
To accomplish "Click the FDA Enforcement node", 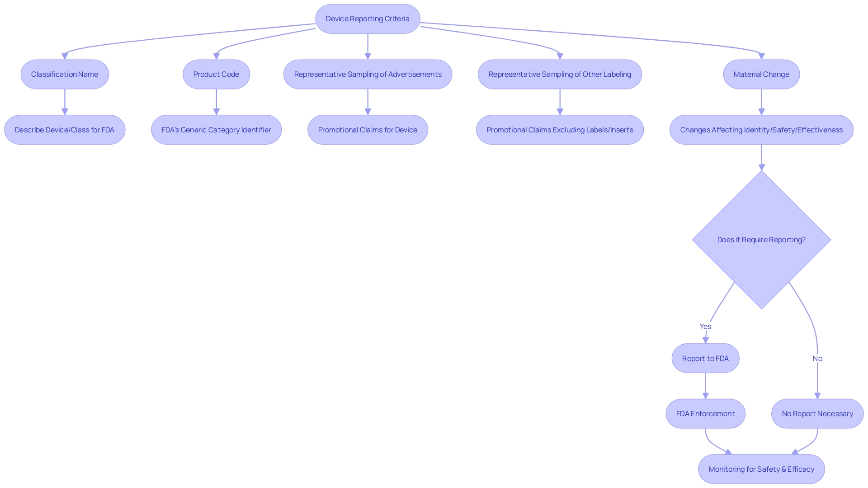I will click(x=706, y=413).
